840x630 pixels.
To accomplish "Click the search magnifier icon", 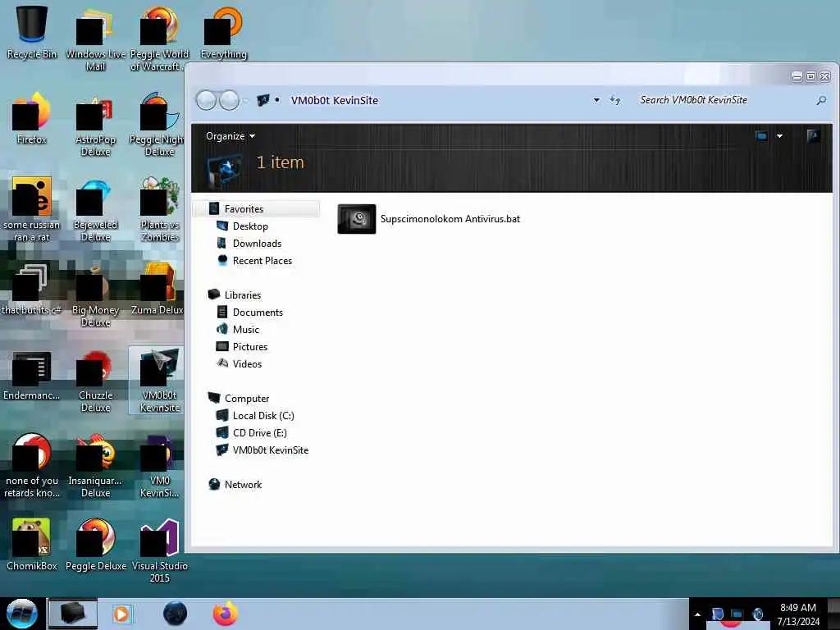I will click(x=820, y=100).
